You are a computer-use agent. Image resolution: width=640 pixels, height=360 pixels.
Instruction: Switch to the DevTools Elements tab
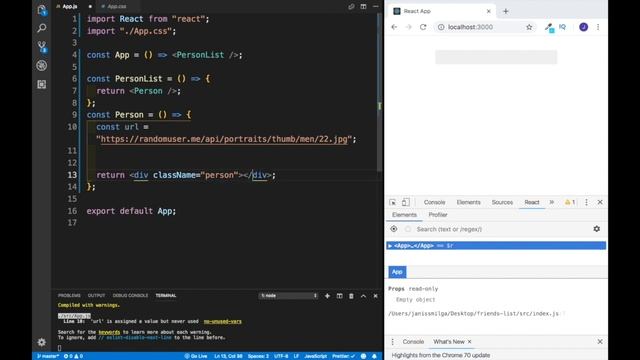click(x=468, y=202)
